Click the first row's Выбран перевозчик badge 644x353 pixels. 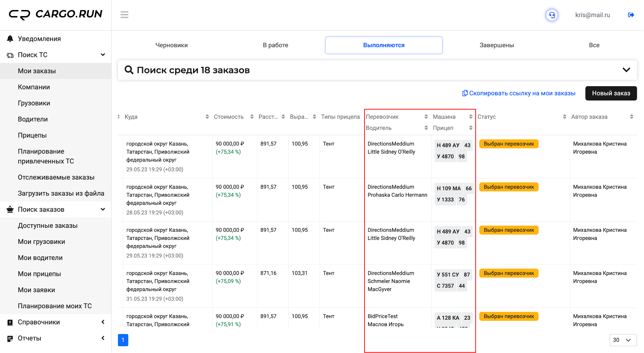[x=509, y=144]
